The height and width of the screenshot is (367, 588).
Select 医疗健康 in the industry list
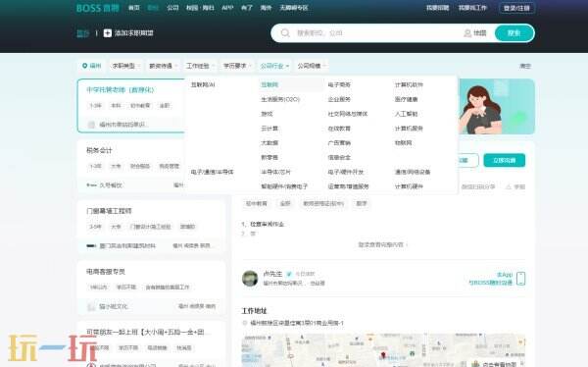406,99
